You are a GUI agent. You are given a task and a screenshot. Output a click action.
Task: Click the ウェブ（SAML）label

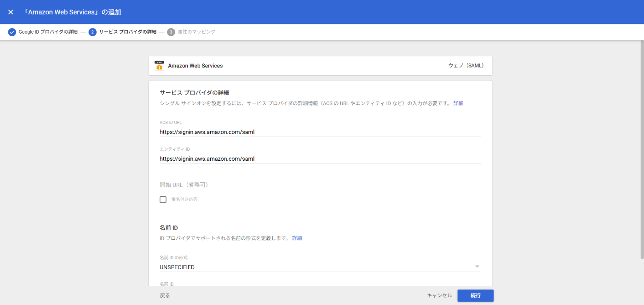point(466,66)
